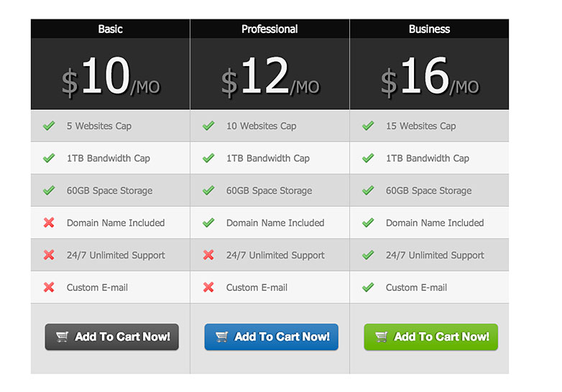Click red X beside Basic Custom E-mail
This screenshot has width=562, height=392.
click(49, 287)
